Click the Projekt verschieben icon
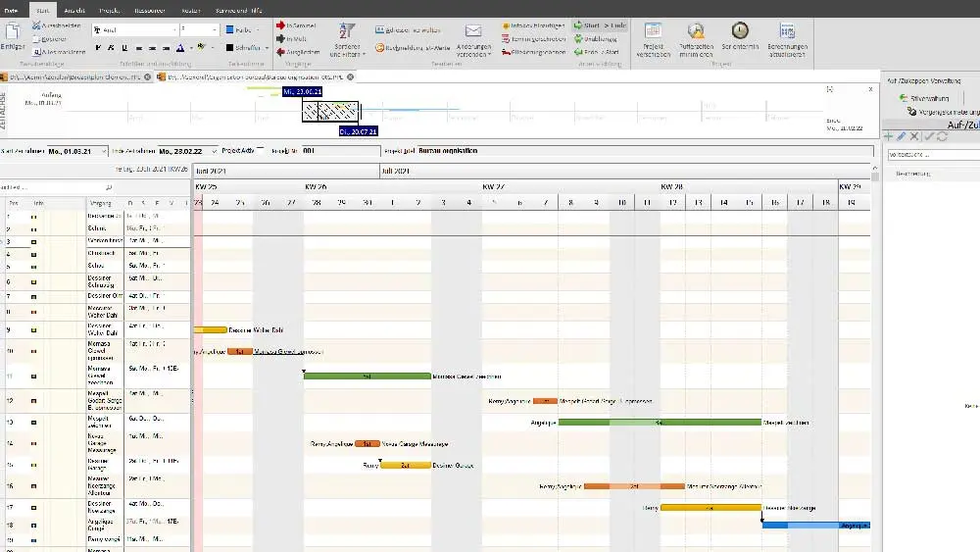Viewport: 980px width, 552px height. click(x=654, y=37)
